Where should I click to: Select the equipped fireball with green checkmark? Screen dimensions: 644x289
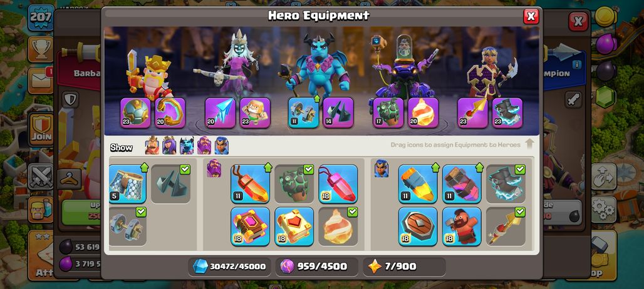point(338,226)
